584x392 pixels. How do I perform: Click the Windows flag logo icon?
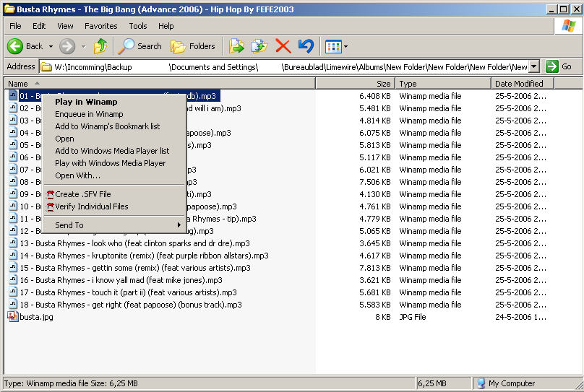click(x=568, y=26)
